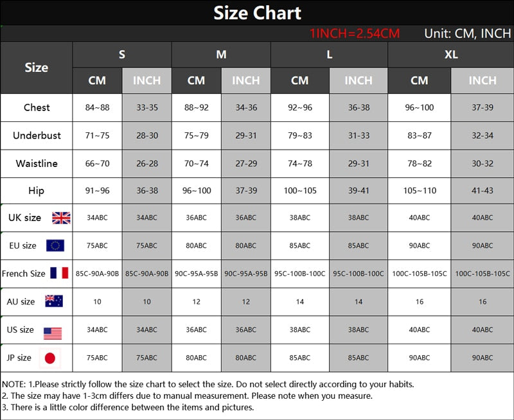This screenshot has width=514, height=420.
Task: Click the L size column header
Action: [x=329, y=55]
